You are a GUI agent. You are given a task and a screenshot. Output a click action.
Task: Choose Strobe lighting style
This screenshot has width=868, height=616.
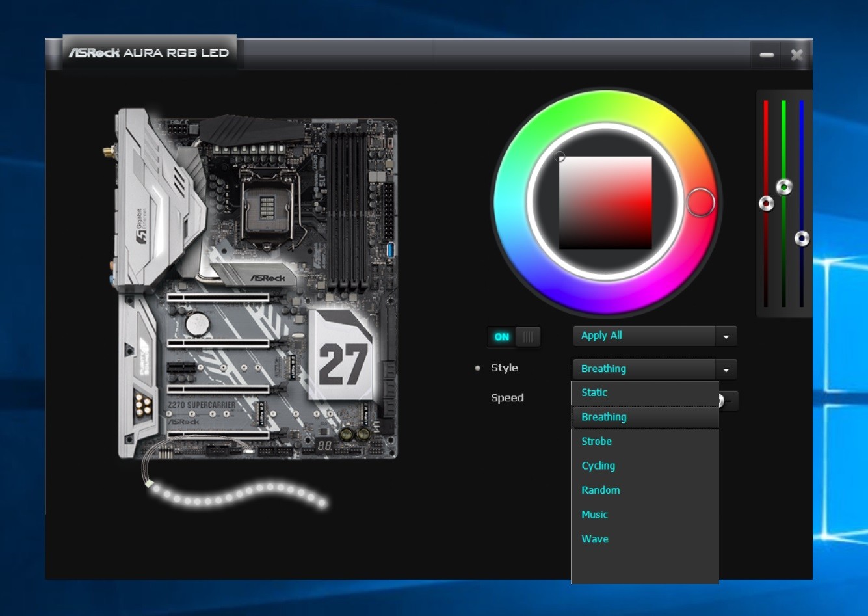coord(645,441)
